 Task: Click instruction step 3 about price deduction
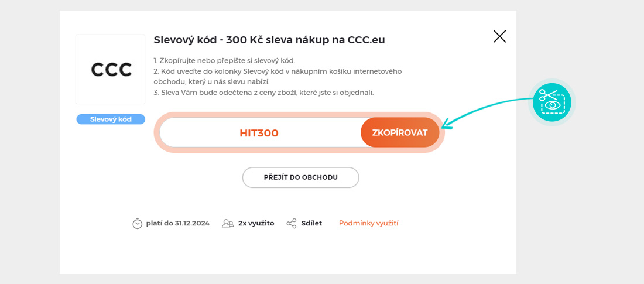pyautogui.click(x=263, y=92)
